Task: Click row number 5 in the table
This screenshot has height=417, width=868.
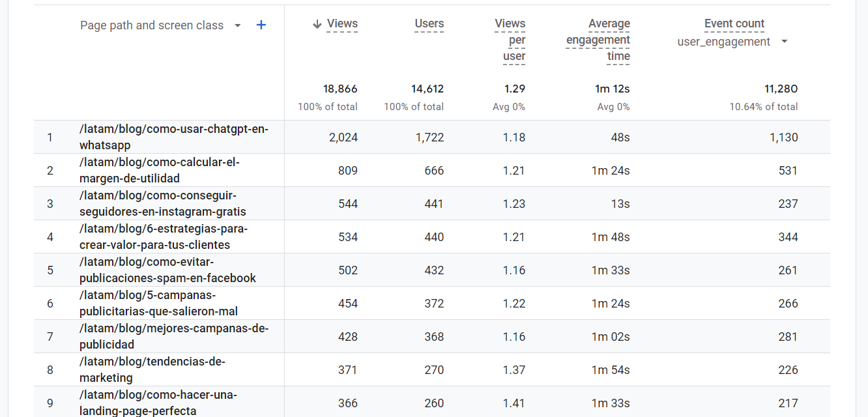Action: tap(50, 270)
